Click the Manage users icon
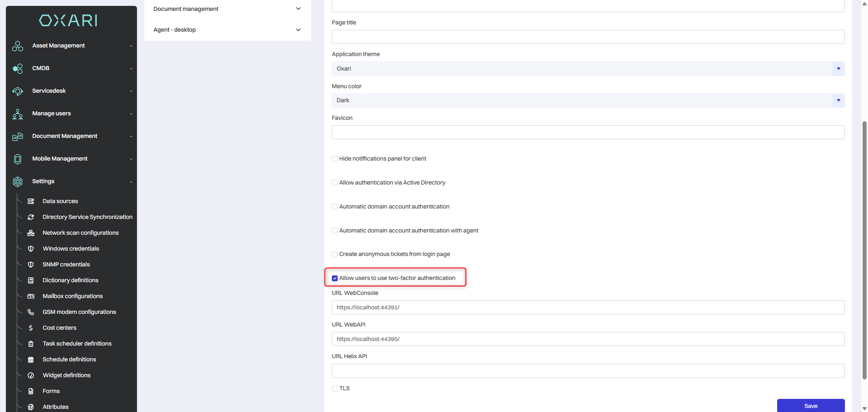 coord(18,114)
